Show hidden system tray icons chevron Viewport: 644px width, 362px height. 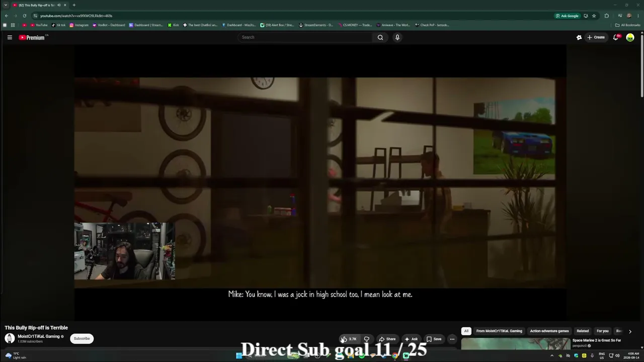[x=552, y=355]
